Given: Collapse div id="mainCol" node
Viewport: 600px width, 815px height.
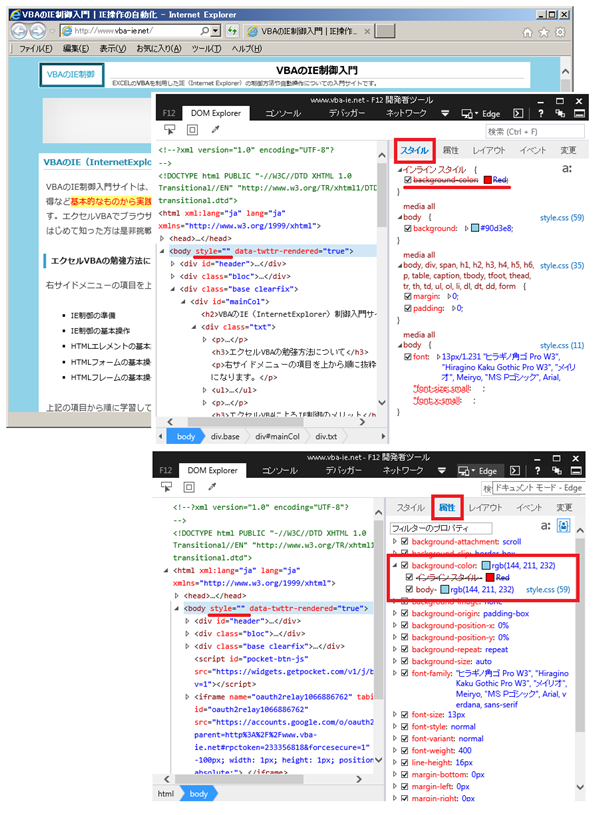Looking at the screenshot, I should coord(183,301).
